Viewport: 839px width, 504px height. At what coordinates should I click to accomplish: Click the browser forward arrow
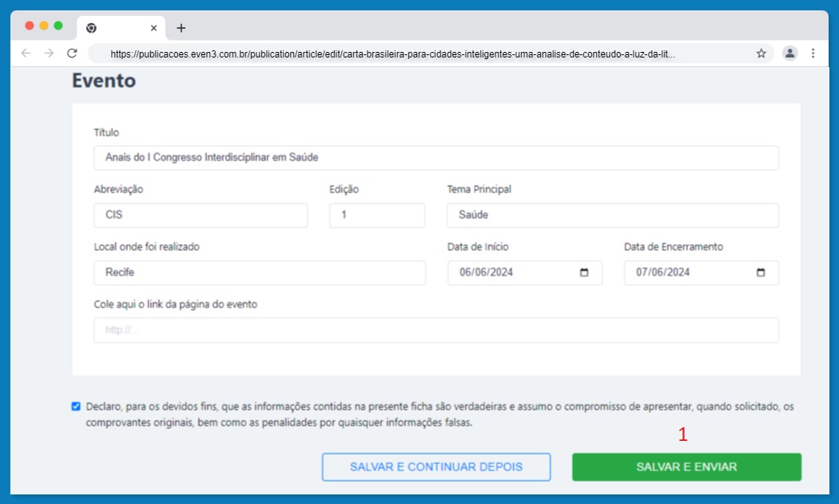pyautogui.click(x=49, y=53)
